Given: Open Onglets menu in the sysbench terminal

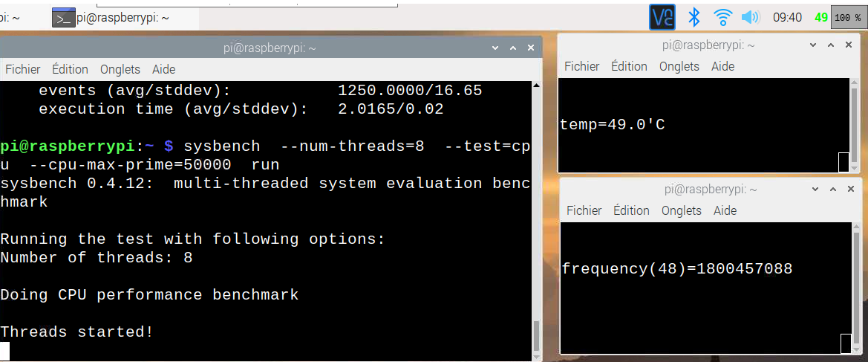Looking at the screenshot, I should 120,69.
